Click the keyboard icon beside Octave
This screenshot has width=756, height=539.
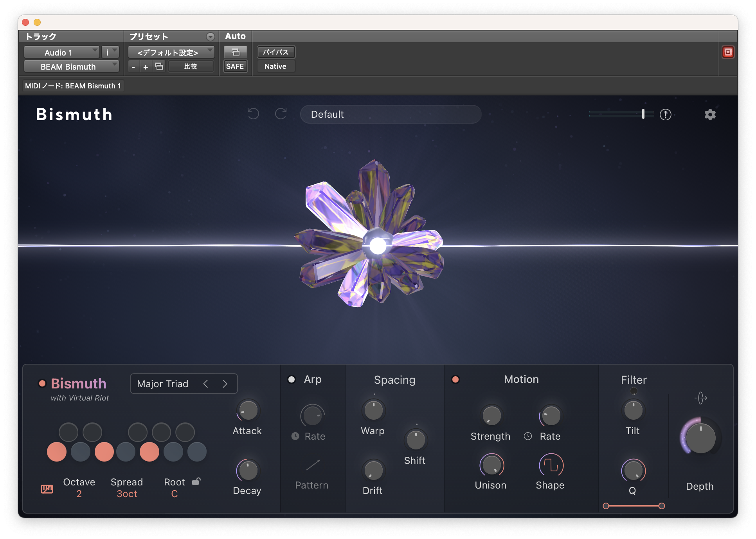(x=47, y=489)
